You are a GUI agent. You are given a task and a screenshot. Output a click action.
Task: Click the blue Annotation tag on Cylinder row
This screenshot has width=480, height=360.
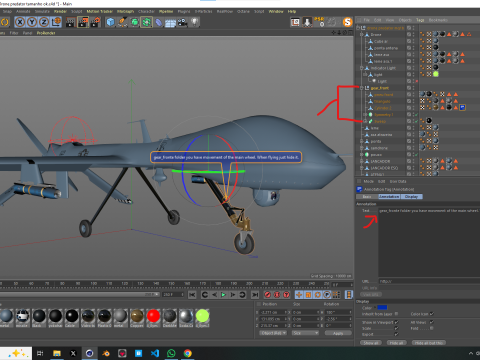(462, 107)
